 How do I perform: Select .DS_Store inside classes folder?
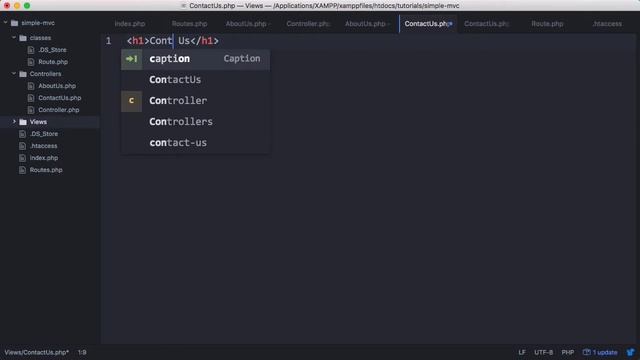tap(52, 50)
